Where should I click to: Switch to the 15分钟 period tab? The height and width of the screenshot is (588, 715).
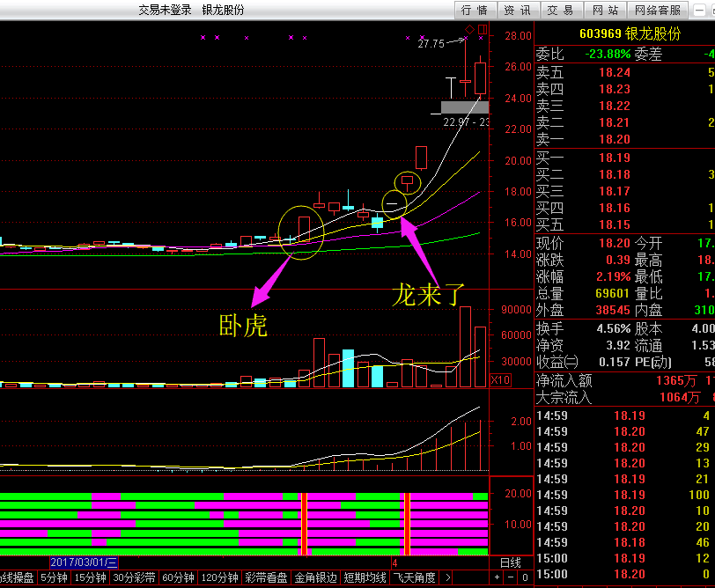pyautogui.click(x=91, y=578)
